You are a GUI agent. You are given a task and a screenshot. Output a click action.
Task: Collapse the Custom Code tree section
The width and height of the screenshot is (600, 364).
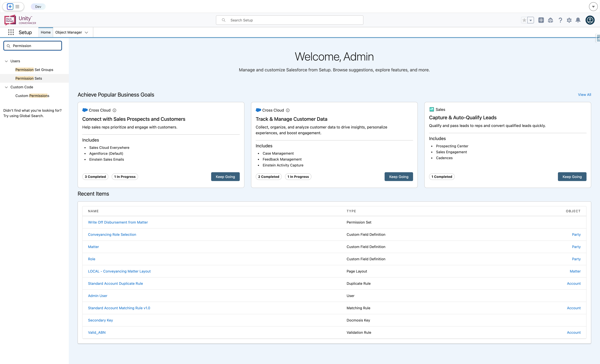pyautogui.click(x=6, y=87)
